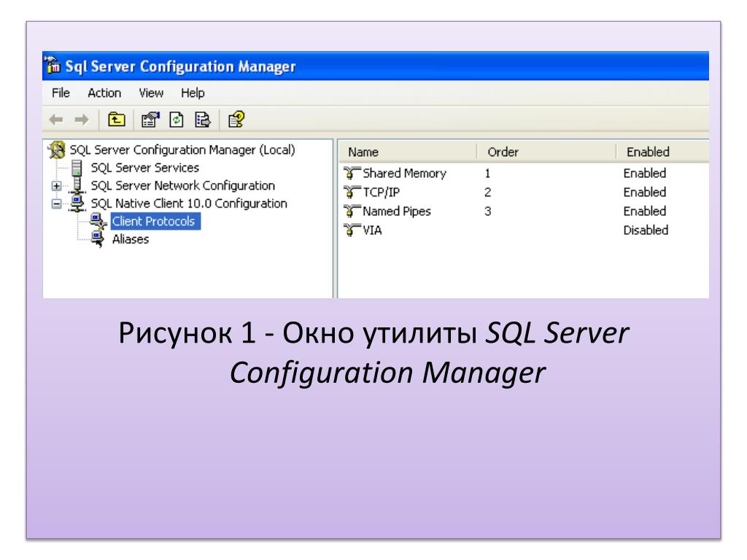Screen dimensions: 747x560
Task: Click Enabled status of TCP/IP
Action: [x=645, y=192]
